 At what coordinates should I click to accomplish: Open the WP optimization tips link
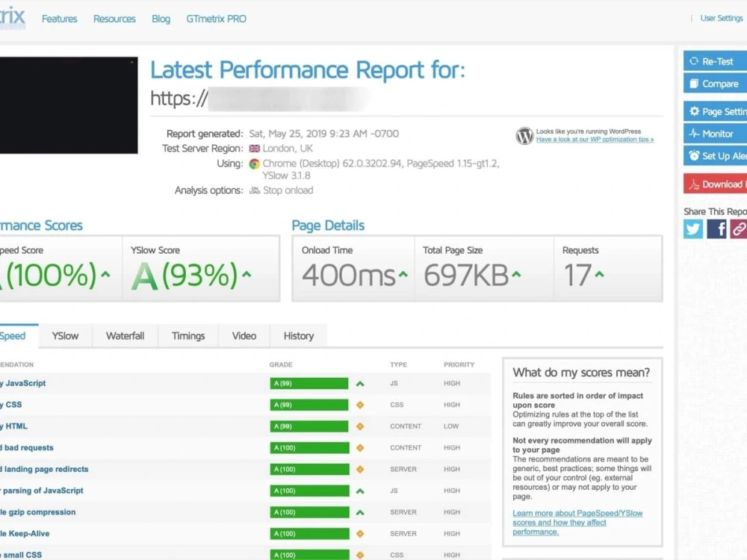pos(595,140)
